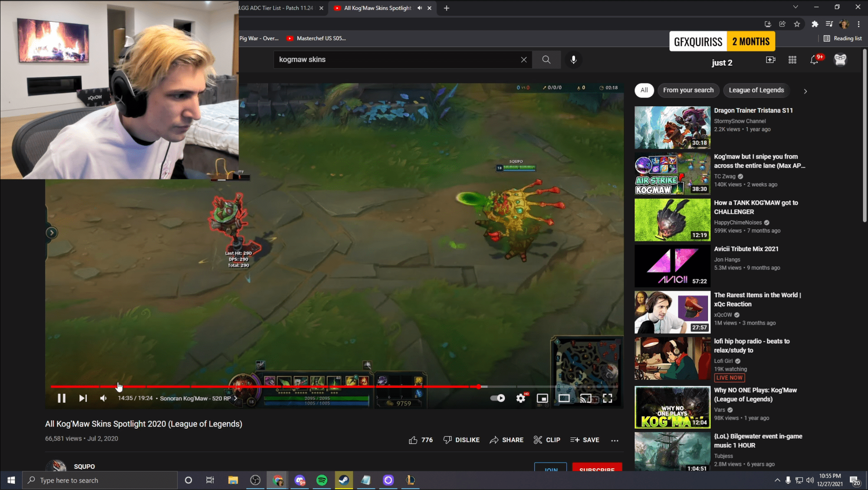The height and width of the screenshot is (490, 868).
Task: Open Dragon Trainer Tristana S11 thumbnail
Action: click(x=672, y=127)
